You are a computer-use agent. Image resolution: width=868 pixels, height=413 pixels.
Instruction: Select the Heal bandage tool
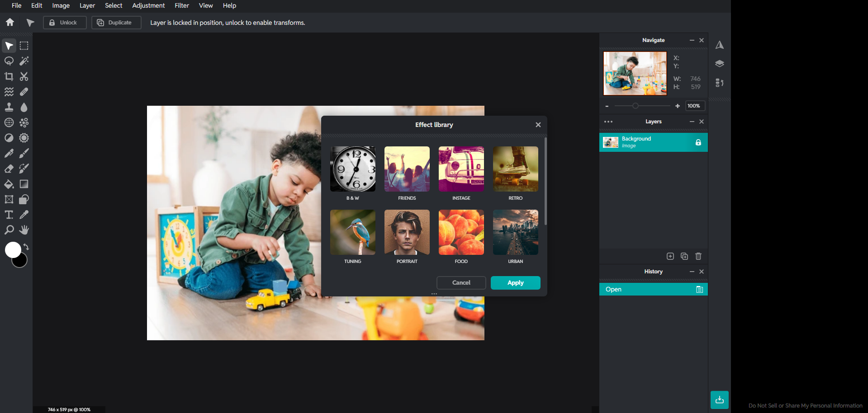[x=24, y=92]
